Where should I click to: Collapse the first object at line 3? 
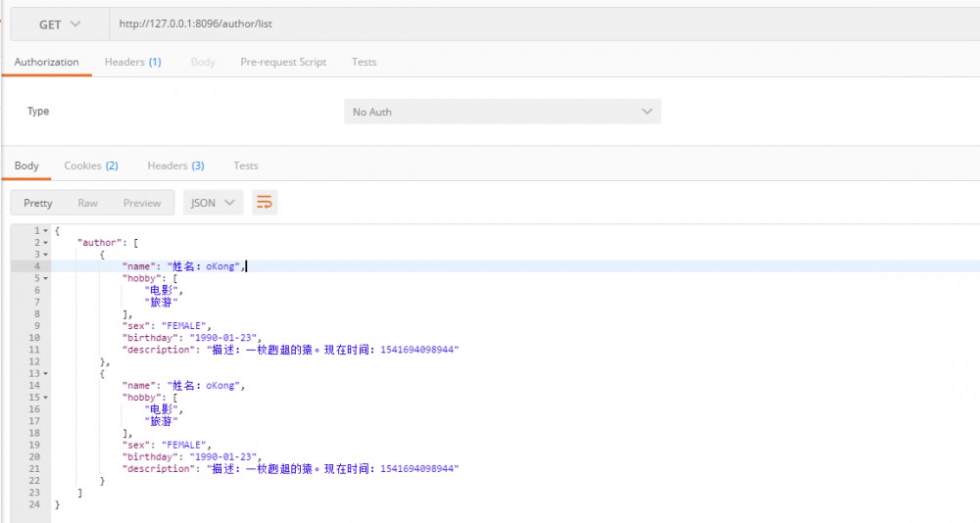[46, 255]
